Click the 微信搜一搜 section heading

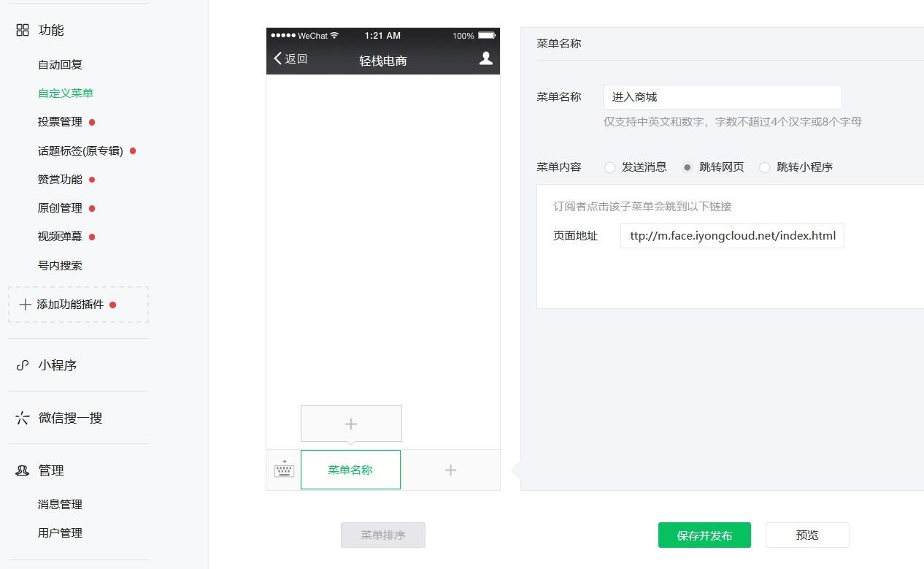pos(70,418)
